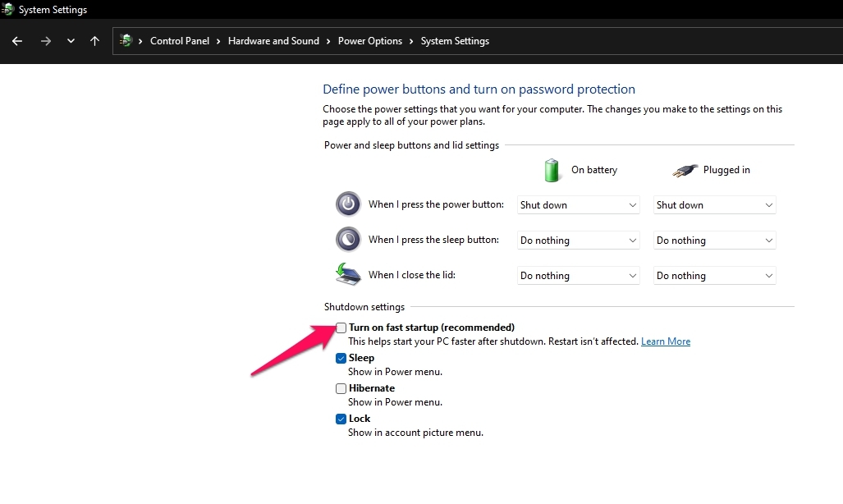Viewport: 843px width, 504px height.
Task: Click the 'Plugged in' column header text
Action: point(726,170)
